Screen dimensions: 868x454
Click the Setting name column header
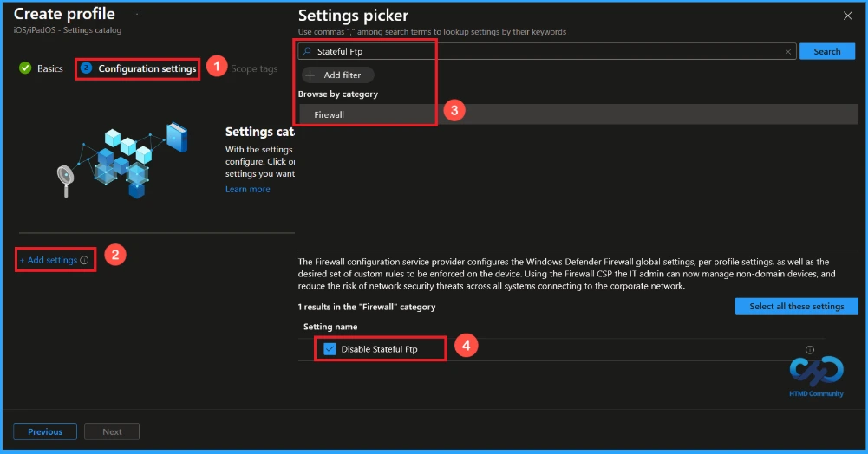click(330, 327)
